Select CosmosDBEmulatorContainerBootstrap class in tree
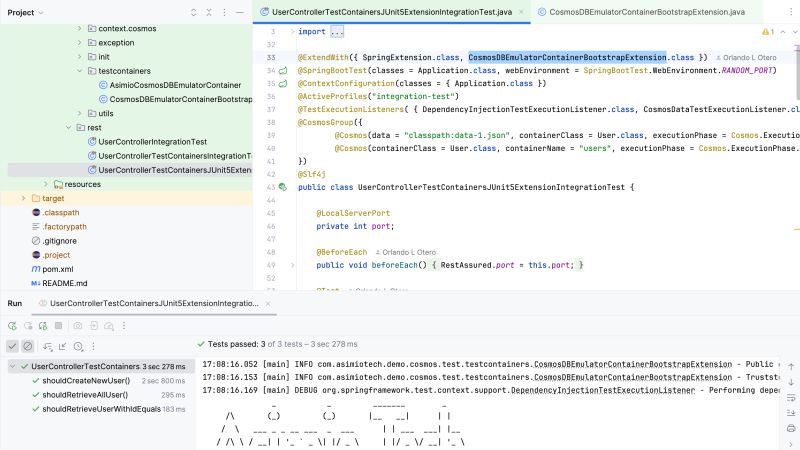Viewport: 800px width, 450px height. click(176, 99)
